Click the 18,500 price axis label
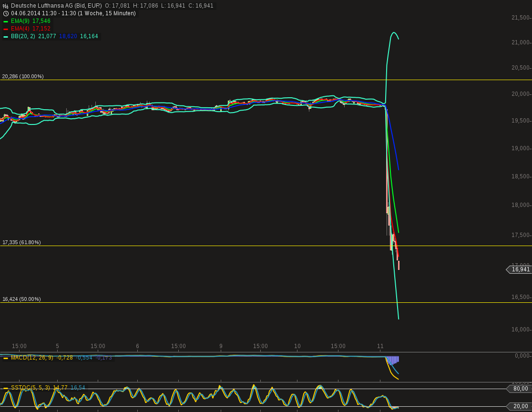Screen dimensions: 532x412 coord(521,176)
